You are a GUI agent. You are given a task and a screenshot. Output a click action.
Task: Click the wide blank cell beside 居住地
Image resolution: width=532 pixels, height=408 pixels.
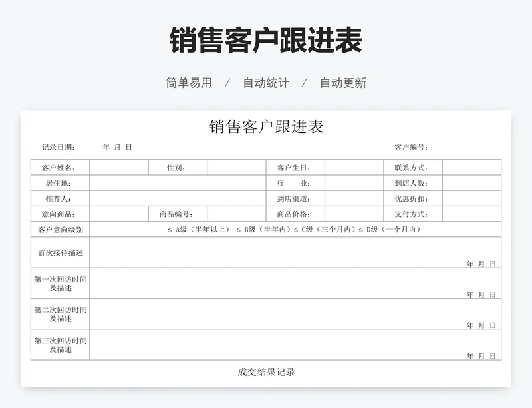(178, 183)
